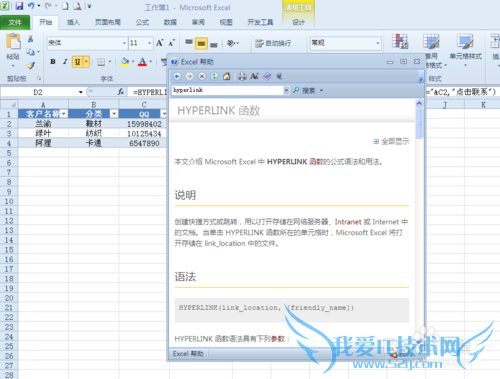
Task: Select cell containing 兰渝
Action: click(43, 124)
